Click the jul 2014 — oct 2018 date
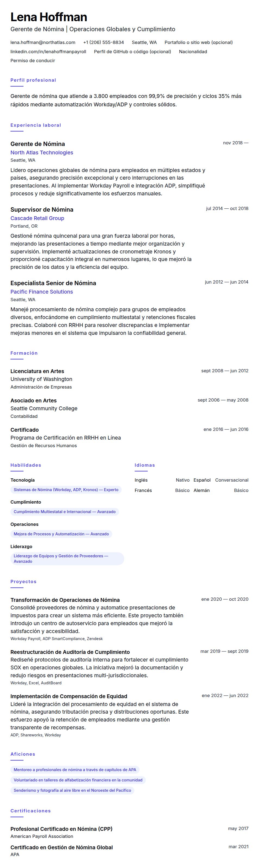Screen dimensions: 259x868 click(x=227, y=209)
